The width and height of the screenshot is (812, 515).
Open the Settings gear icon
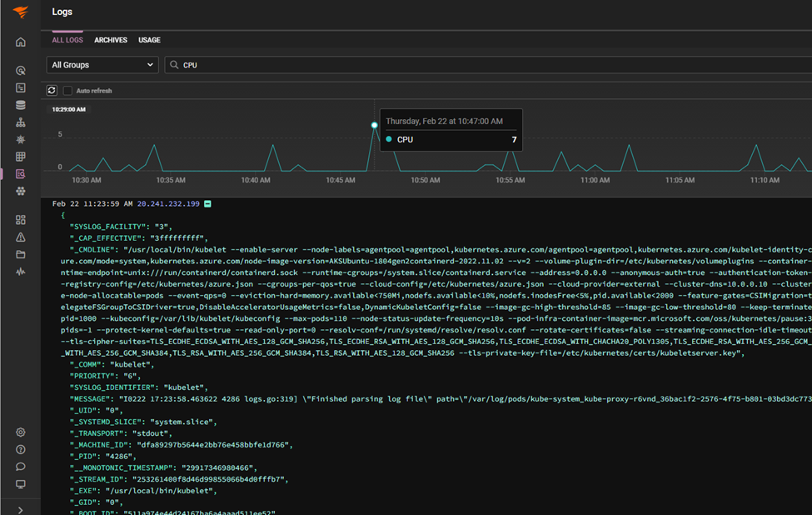[21, 432]
